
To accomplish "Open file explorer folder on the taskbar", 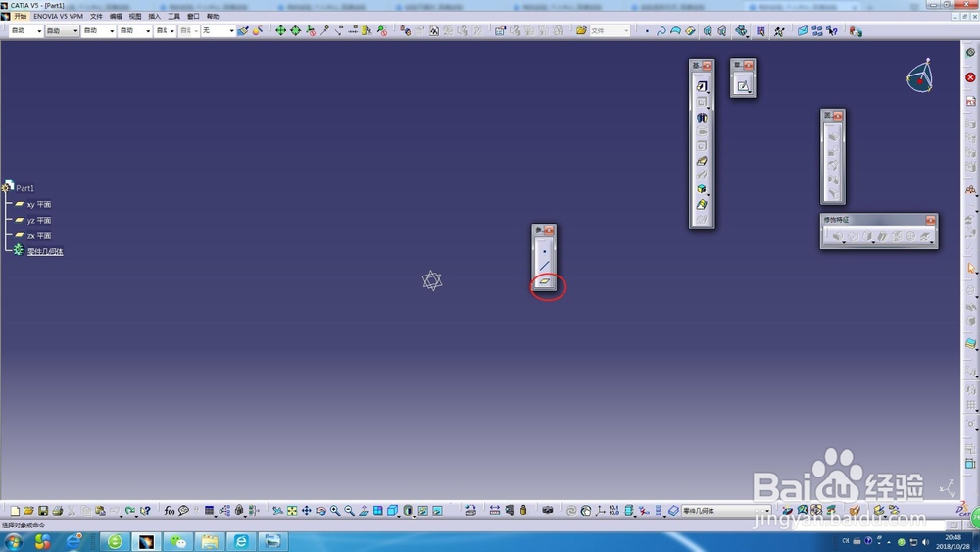I will pyautogui.click(x=210, y=541).
